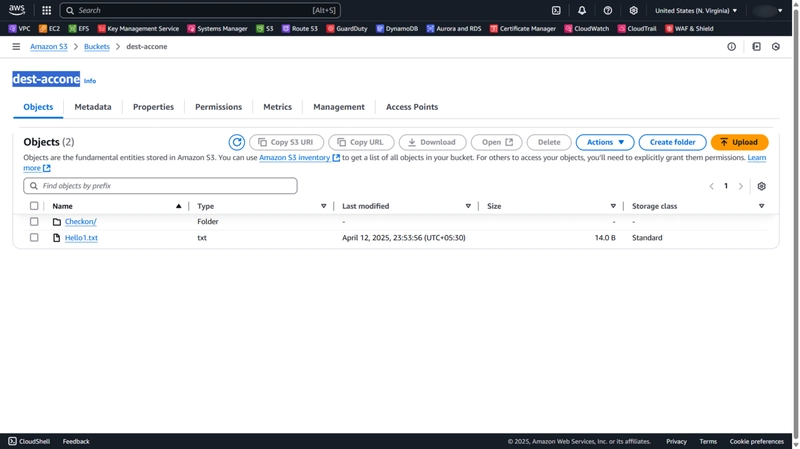
Task: Open WAF & Shield bookmark
Action: [x=689, y=29]
